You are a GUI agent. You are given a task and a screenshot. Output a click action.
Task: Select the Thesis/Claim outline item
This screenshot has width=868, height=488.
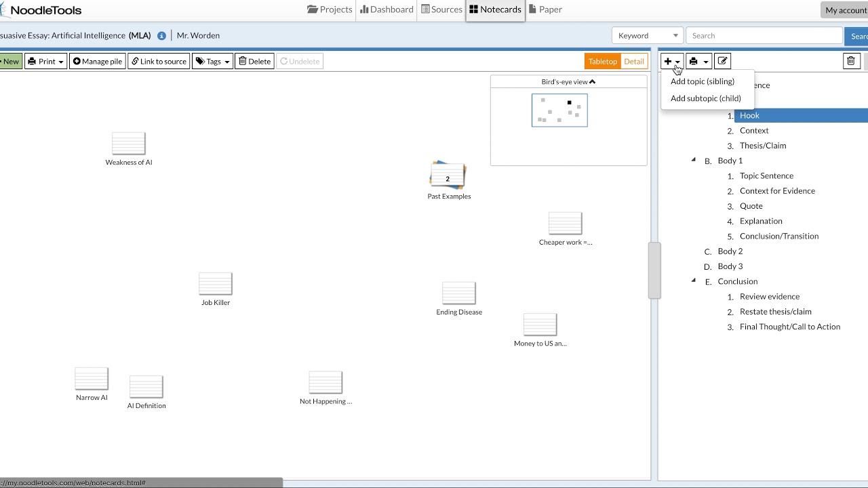coord(763,146)
